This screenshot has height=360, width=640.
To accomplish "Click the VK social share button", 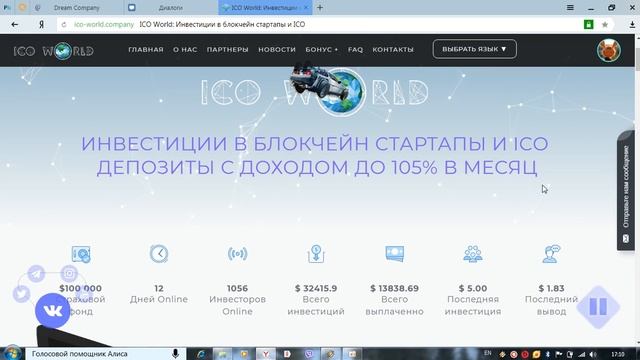I will click(53, 311).
